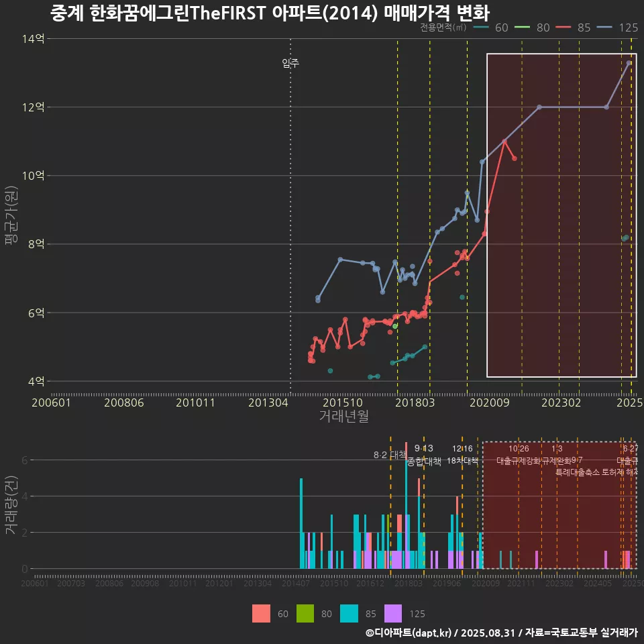Click the 대출규제강화 annotation text
This screenshot has width=644, height=644.
click(519, 461)
